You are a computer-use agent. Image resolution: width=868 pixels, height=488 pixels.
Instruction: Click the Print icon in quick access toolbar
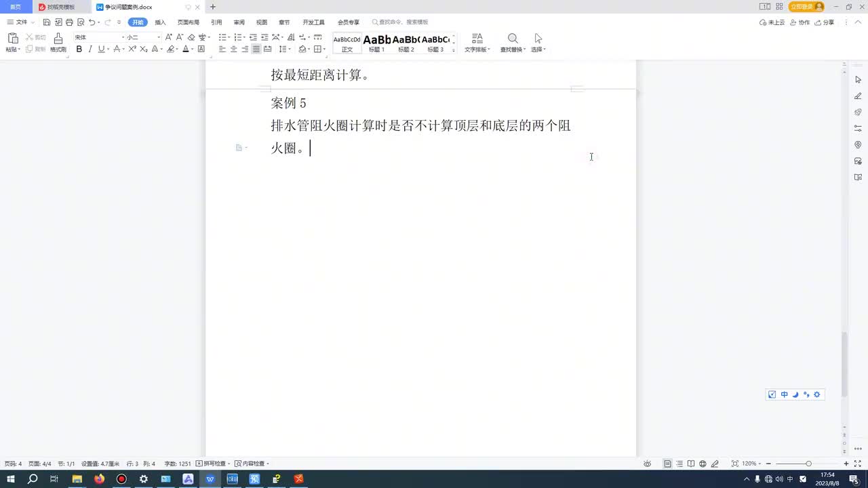pyautogui.click(x=69, y=22)
